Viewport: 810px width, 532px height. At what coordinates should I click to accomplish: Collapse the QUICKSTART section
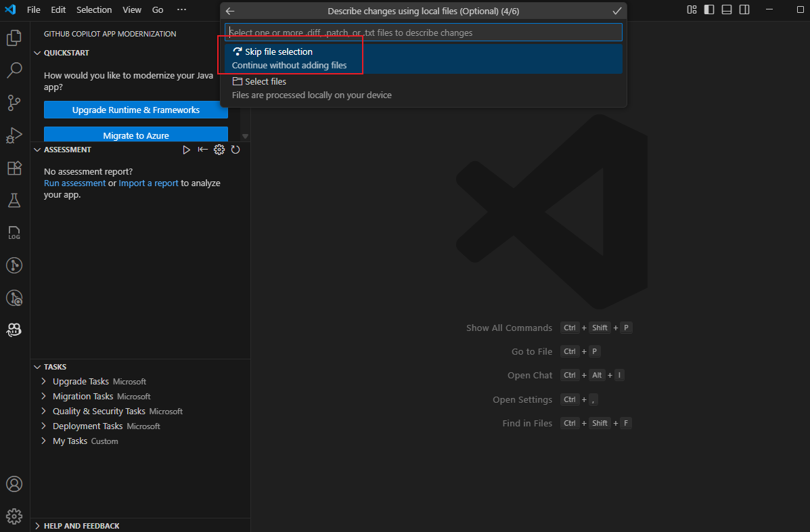pos(38,53)
